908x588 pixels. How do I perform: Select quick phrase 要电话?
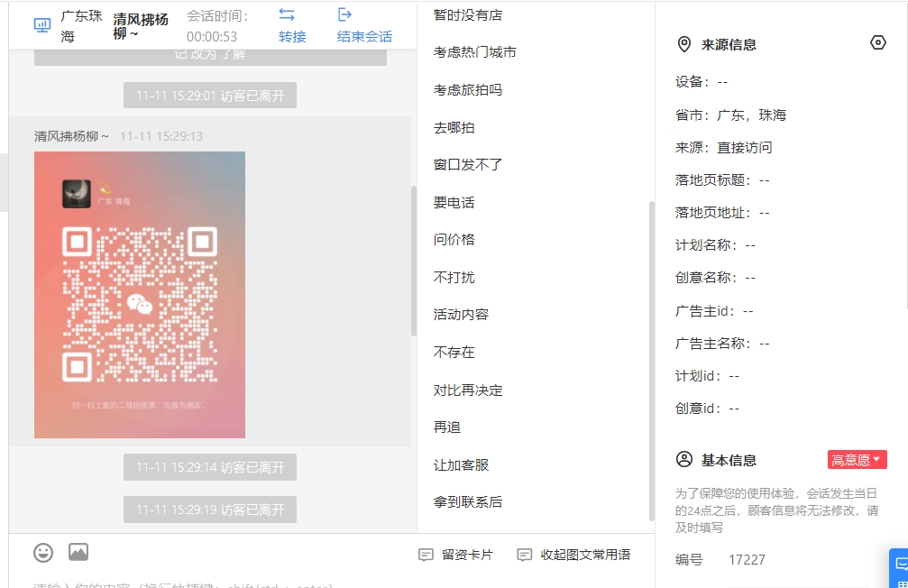tap(454, 202)
